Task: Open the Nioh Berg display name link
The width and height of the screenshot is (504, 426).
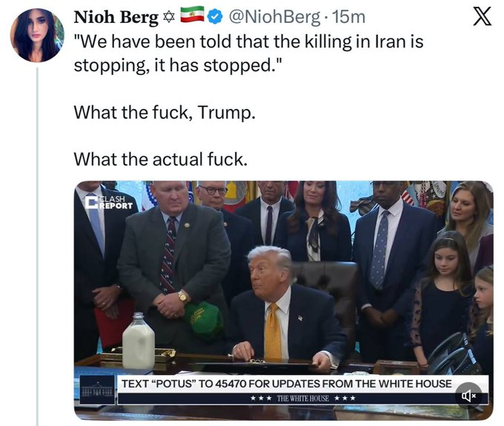Action: point(114,16)
